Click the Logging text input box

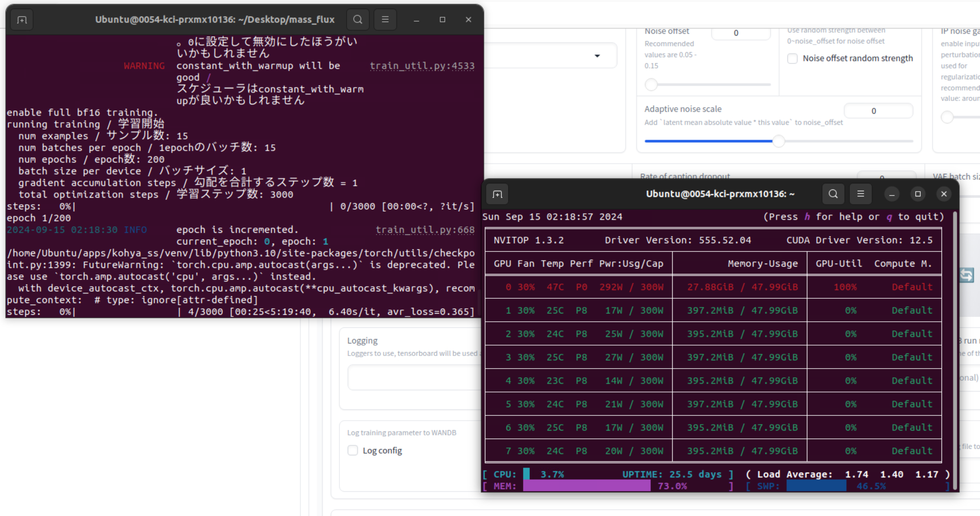coord(413,378)
